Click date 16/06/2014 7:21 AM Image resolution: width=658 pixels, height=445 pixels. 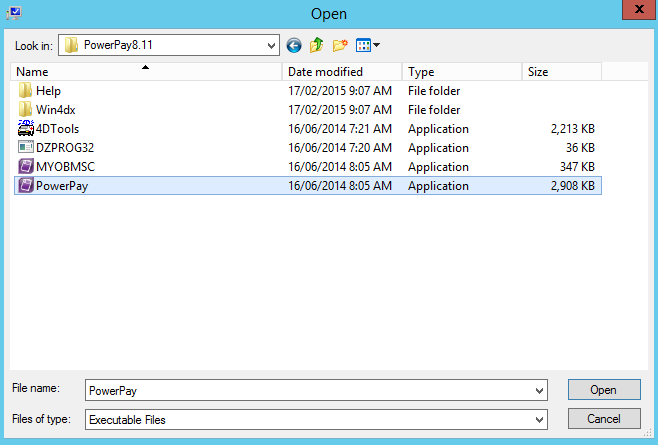tap(340, 129)
